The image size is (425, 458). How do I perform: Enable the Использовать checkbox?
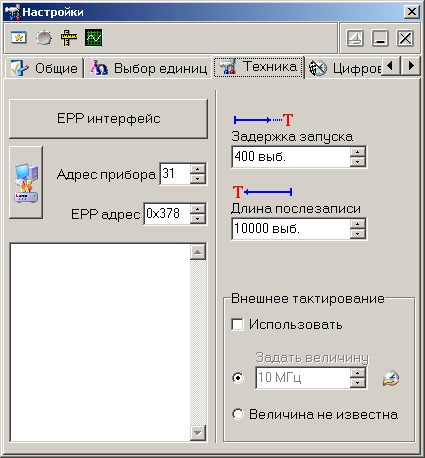click(x=237, y=324)
